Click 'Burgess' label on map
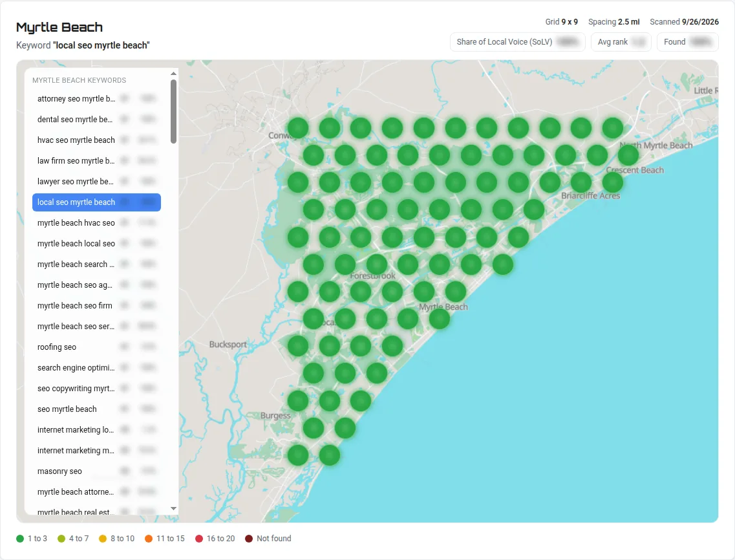735x560 pixels. tap(275, 416)
